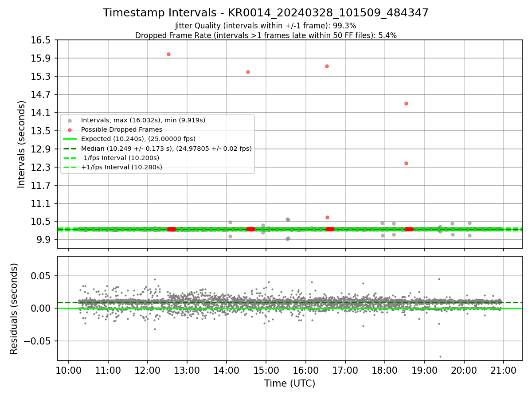
Task: Click the Jitter Quality 99.3% subtitle line
Action: pos(266,26)
